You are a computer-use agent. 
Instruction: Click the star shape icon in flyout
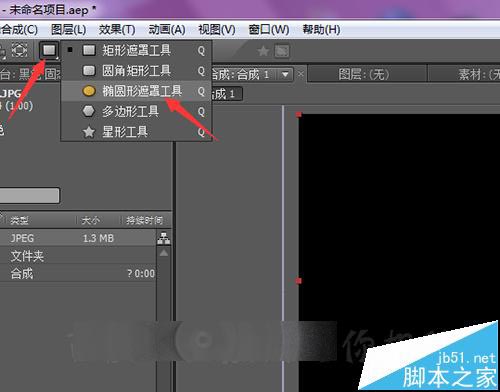coord(89,132)
